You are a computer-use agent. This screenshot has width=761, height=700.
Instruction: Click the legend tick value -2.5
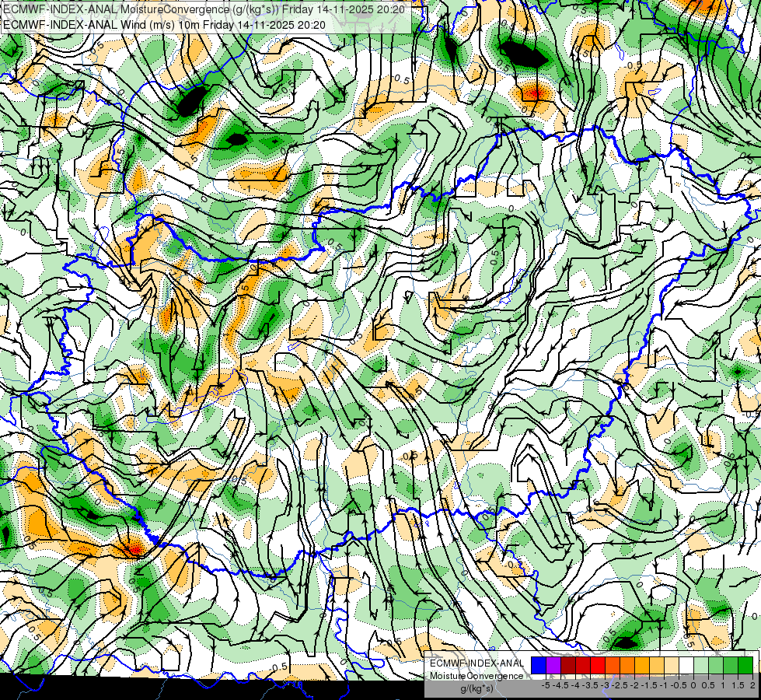coord(620,685)
